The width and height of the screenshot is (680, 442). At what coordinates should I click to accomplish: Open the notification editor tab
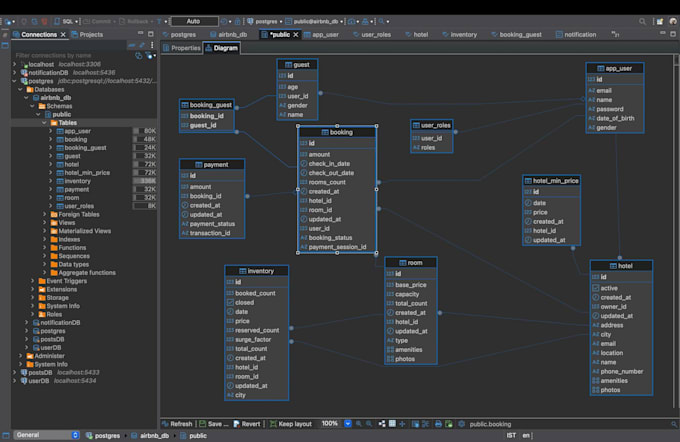tap(576, 34)
